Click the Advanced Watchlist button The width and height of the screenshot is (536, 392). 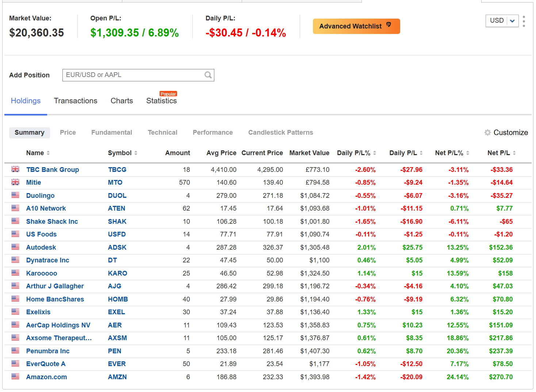(x=356, y=26)
